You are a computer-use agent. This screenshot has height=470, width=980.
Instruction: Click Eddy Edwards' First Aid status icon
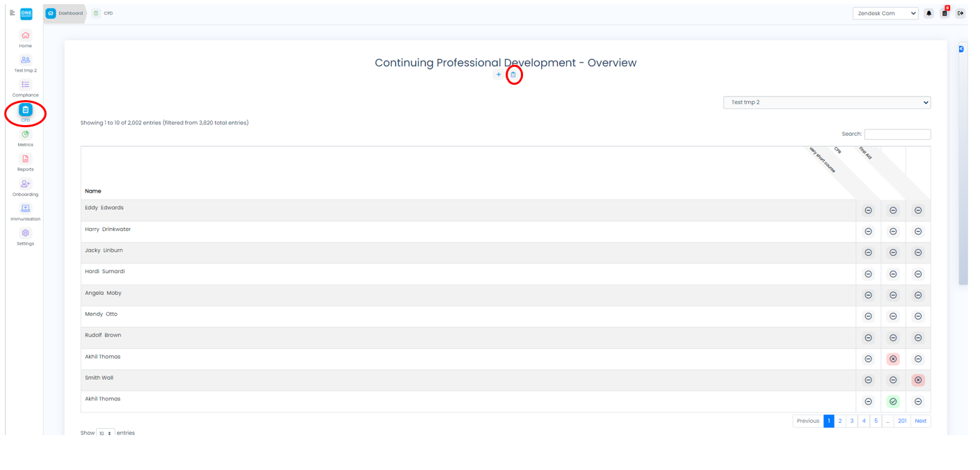click(x=918, y=211)
